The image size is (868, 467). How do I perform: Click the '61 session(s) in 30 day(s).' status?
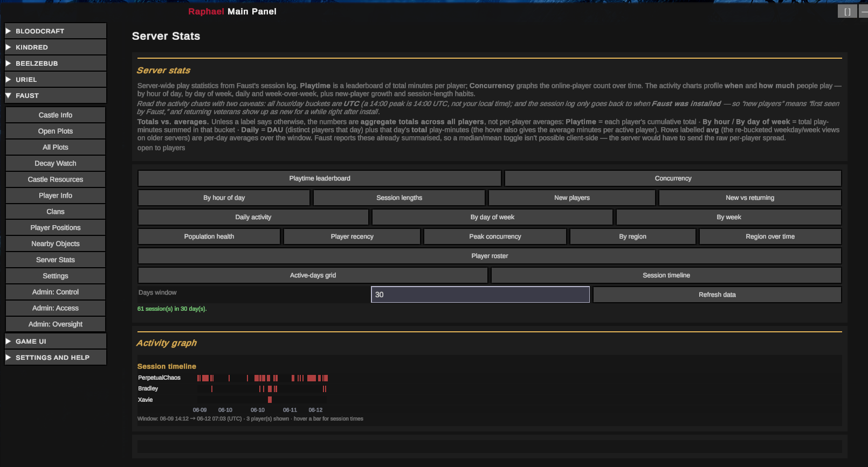click(172, 309)
